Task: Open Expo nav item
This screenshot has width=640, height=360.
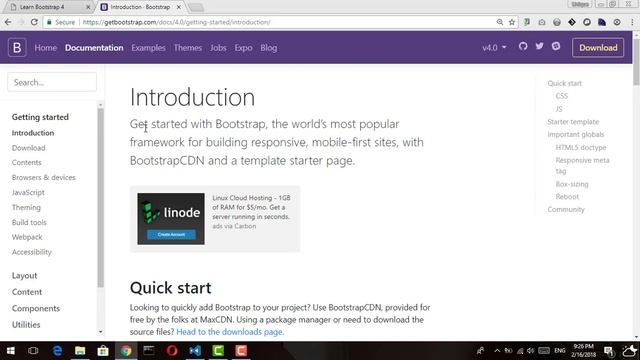Action: (x=243, y=48)
